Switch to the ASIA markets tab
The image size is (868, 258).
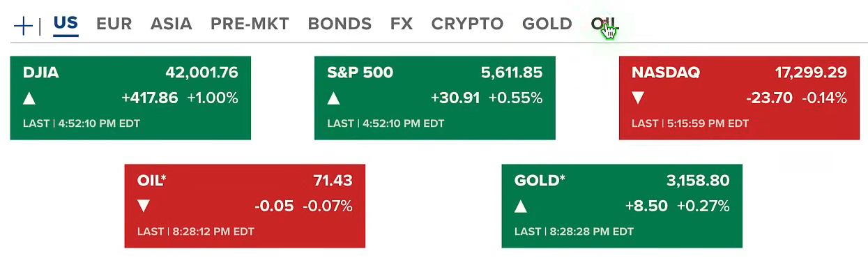[x=172, y=24]
